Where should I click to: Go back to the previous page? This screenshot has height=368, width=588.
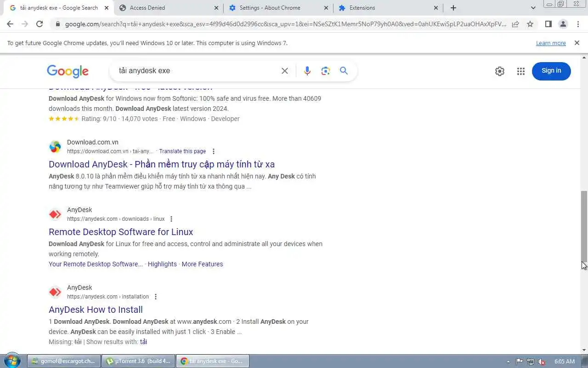(10, 24)
